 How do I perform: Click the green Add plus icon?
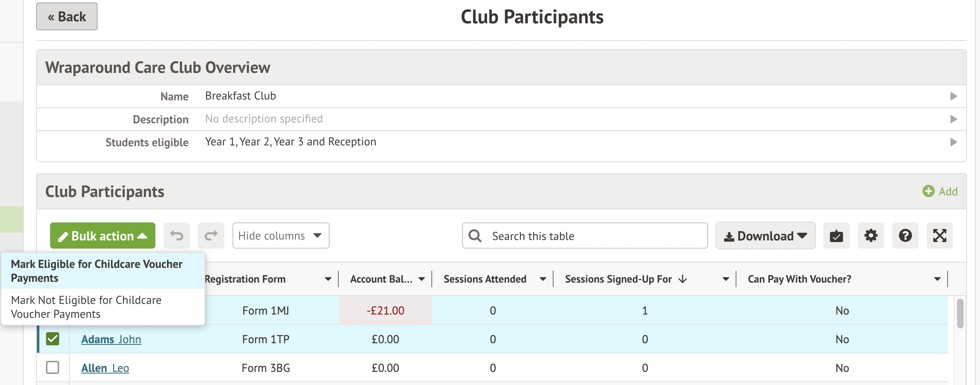(x=928, y=191)
